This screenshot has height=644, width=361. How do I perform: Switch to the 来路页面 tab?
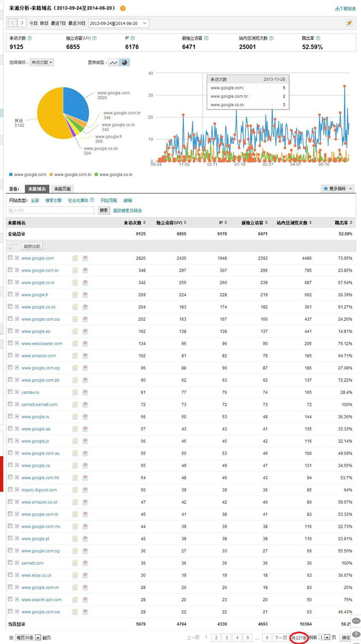click(62, 189)
